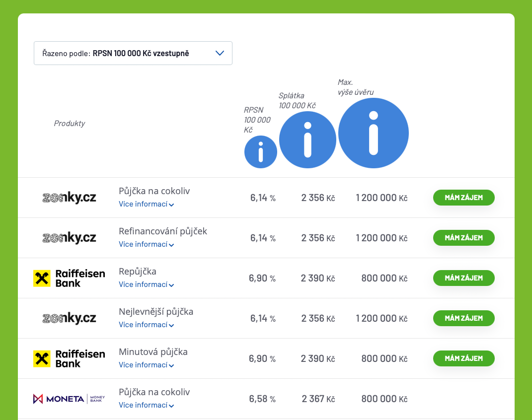
Task: Expand Více informací under MONETA Půjčka na cokoliv
Action: click(x=146, y=405)
